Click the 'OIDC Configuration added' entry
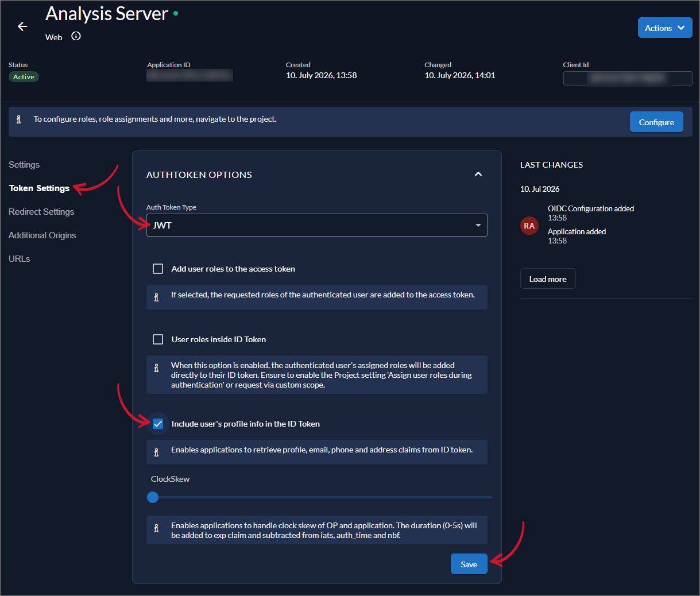Screen dimensions: 700x596 pyautogui.click(x=591, y=208)
